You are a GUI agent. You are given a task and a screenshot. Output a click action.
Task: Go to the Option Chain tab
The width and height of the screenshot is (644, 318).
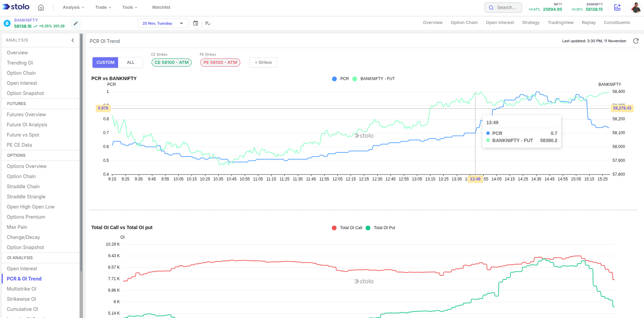click(464, 23)
